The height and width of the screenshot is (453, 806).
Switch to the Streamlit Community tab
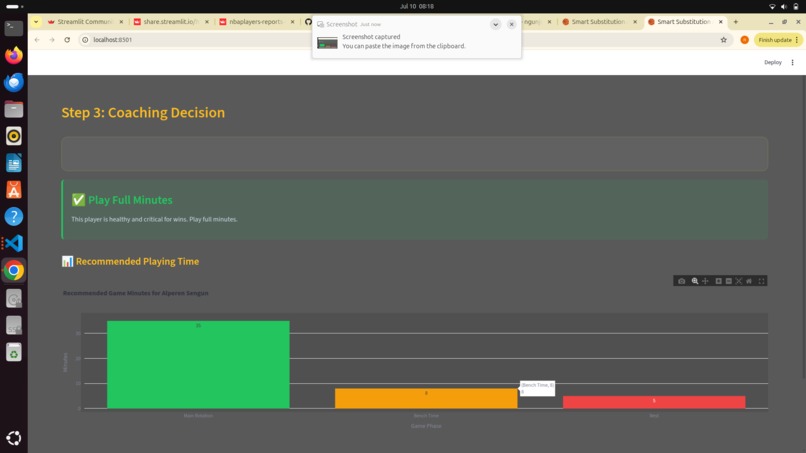coord(85,22)
